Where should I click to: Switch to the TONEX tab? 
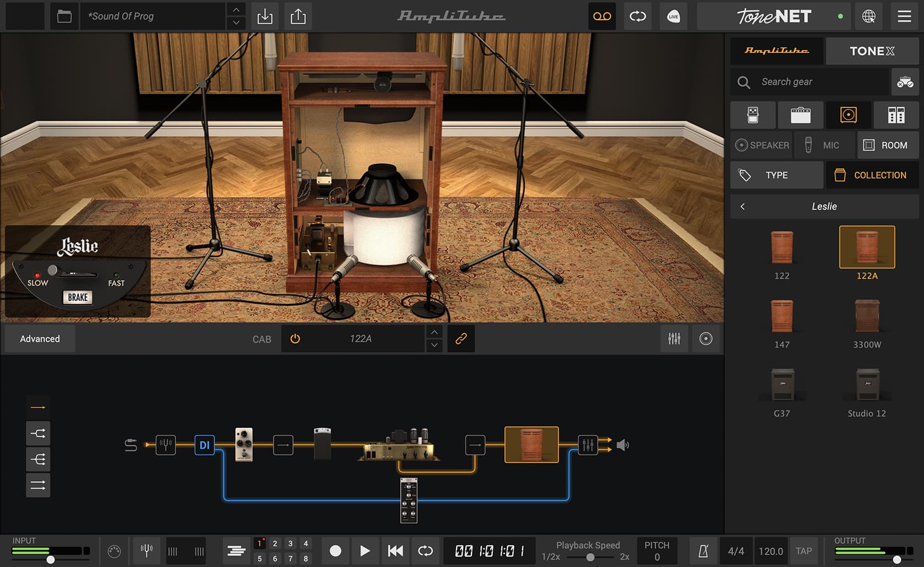[x=872, y=51]
